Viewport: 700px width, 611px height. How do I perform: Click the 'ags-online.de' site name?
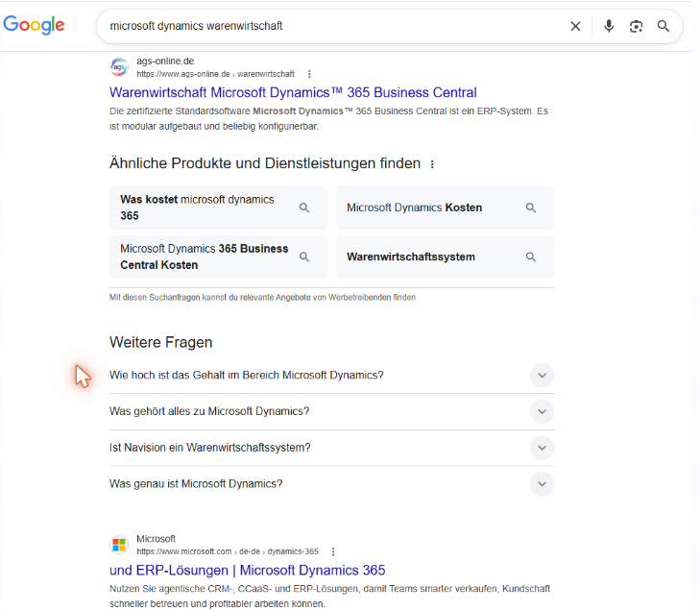click(x=165, y=61)
